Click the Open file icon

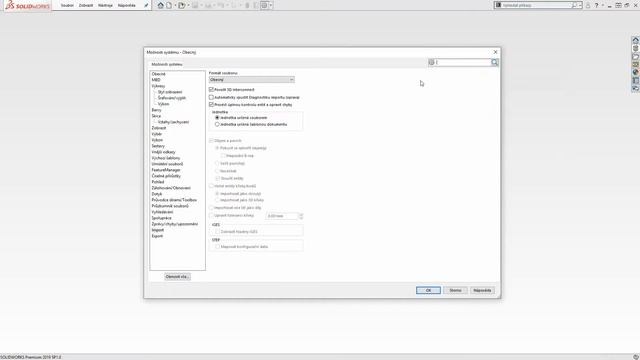point(182,5)
